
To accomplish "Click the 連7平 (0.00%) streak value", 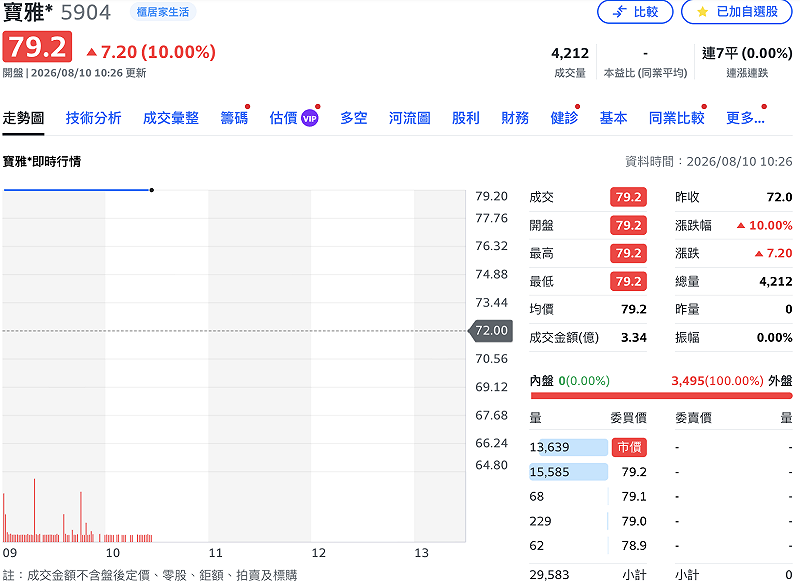I will (x=747, y=53).
